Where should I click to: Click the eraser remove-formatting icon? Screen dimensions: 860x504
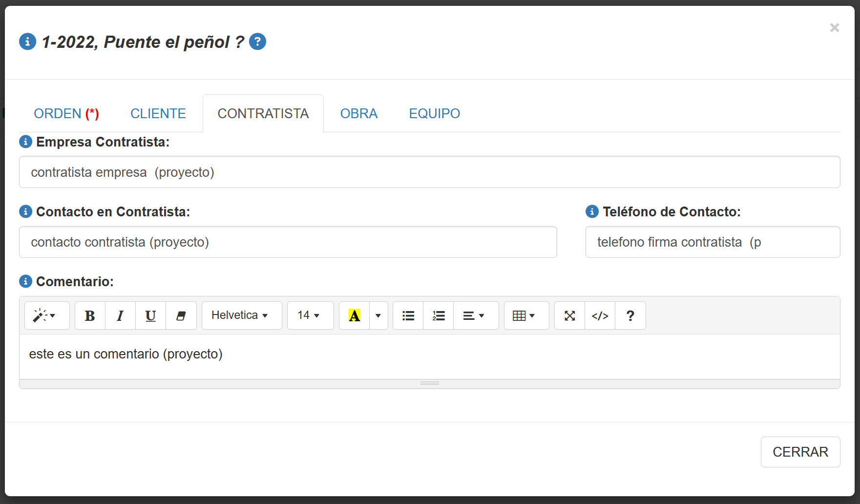pos(181,315)
